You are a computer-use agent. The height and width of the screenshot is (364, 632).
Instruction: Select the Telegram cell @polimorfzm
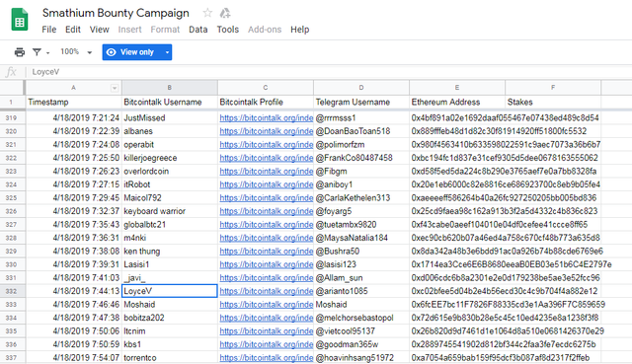tap(361, 145)
